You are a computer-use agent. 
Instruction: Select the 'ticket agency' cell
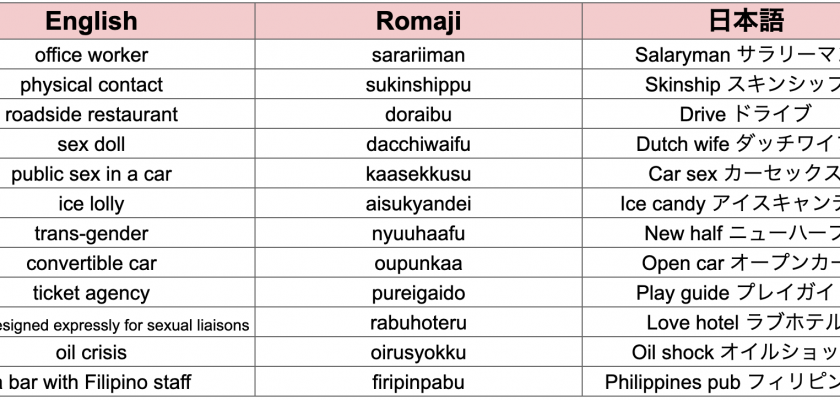91,293
